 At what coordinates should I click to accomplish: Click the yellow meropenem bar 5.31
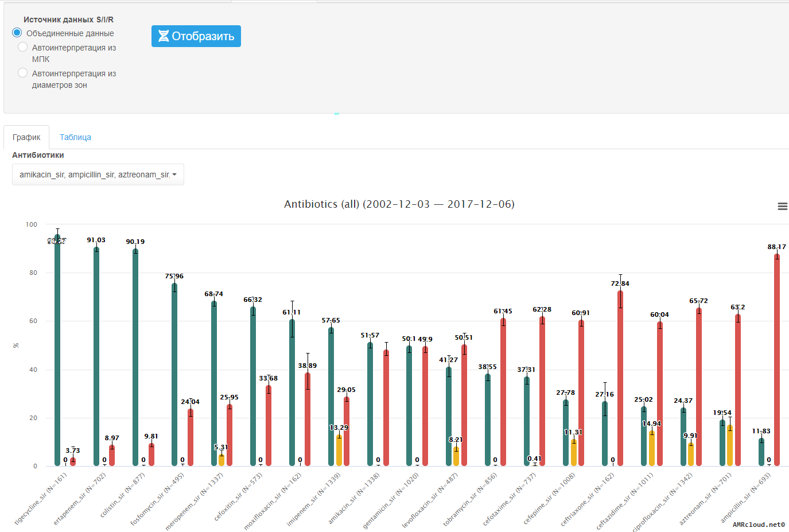click(x=221, y=460)
